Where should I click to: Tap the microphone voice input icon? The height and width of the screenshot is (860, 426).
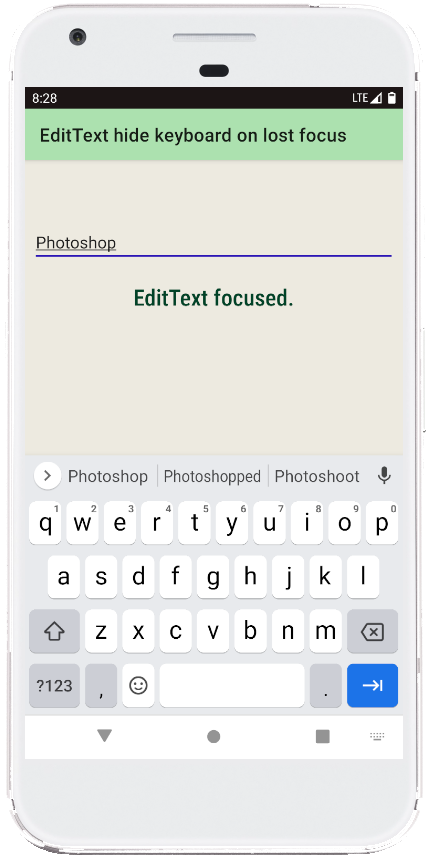click(x=384, y=476)
